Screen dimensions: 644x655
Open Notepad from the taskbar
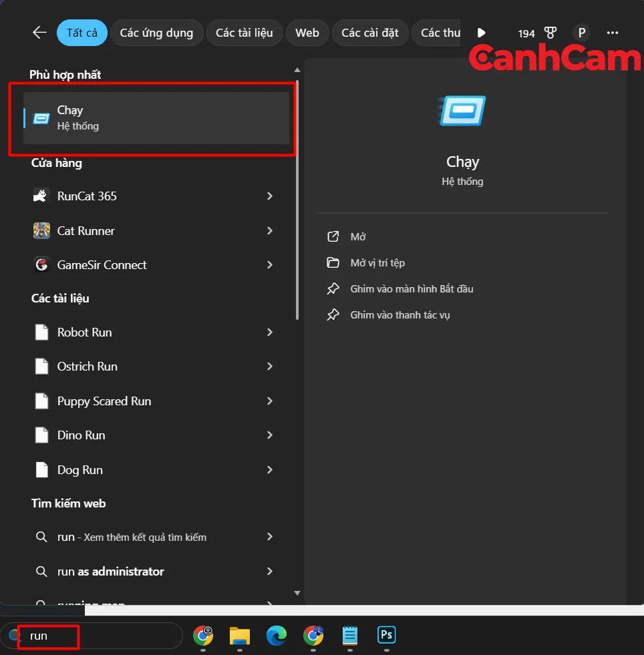tap(349, 636)
